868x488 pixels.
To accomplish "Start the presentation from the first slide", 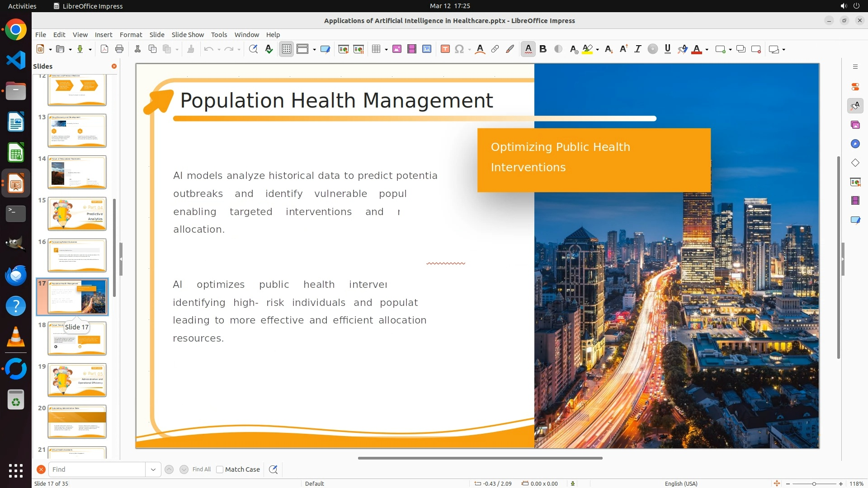I will (344, 49).
